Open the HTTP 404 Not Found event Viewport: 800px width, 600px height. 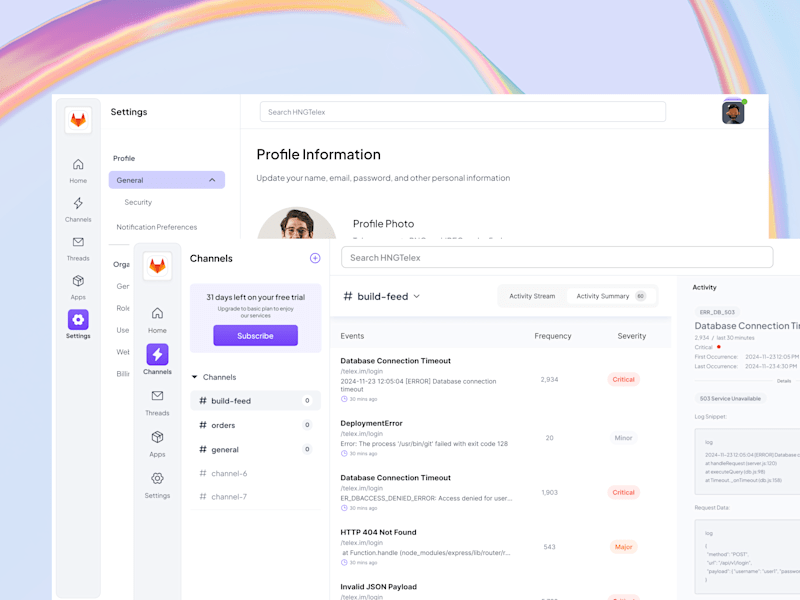click(379, 532)
